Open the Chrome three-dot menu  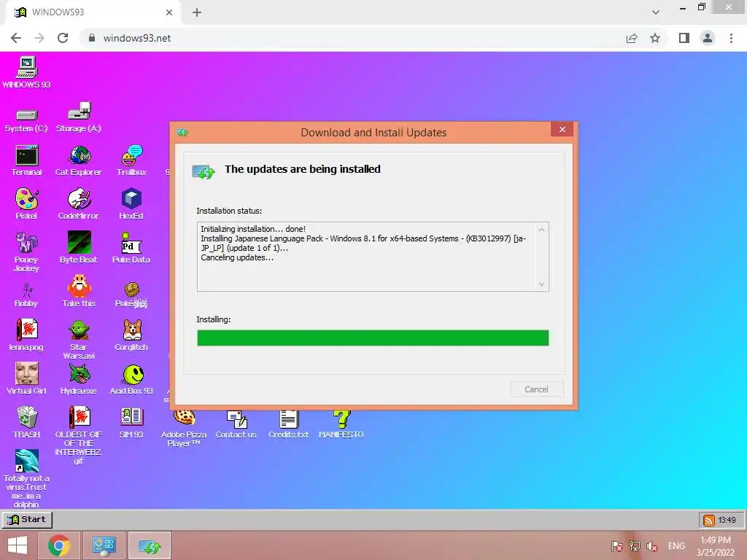click(x=731, y=38)
